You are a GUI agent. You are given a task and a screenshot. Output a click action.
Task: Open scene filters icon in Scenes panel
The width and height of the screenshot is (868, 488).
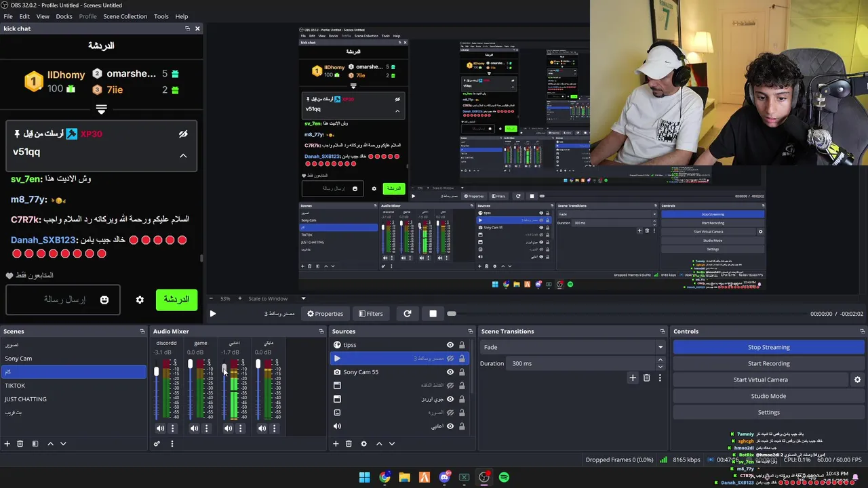pos(35,444)
